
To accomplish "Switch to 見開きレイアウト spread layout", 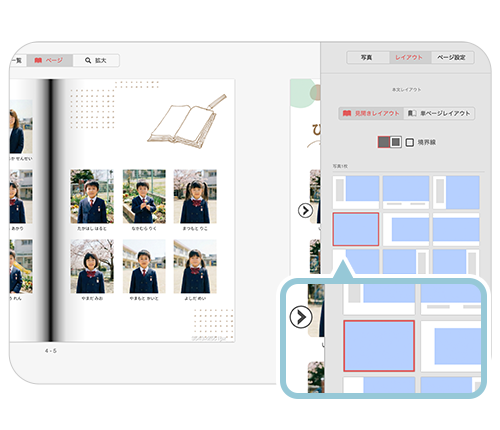I will tap(371, 113).
